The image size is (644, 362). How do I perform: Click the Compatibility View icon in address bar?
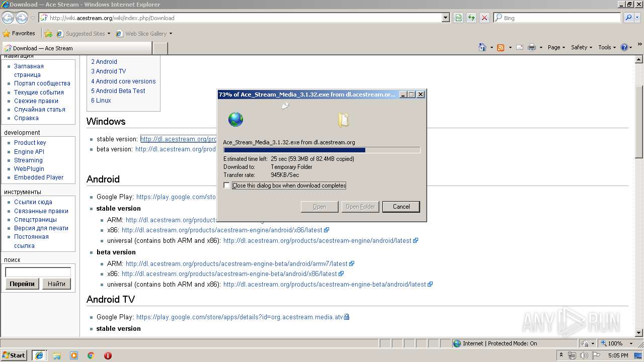pyautogui.click(x=458, y=18)
